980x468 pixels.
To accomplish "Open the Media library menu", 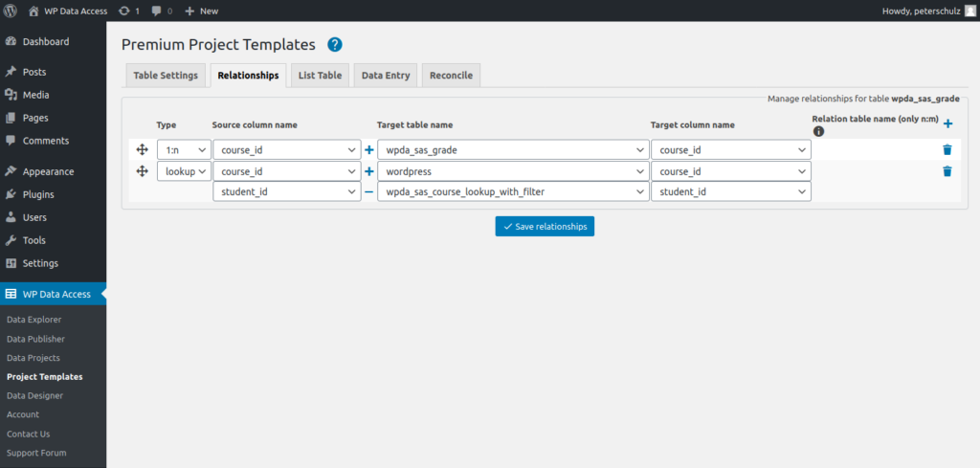I will tap(54, 95).
